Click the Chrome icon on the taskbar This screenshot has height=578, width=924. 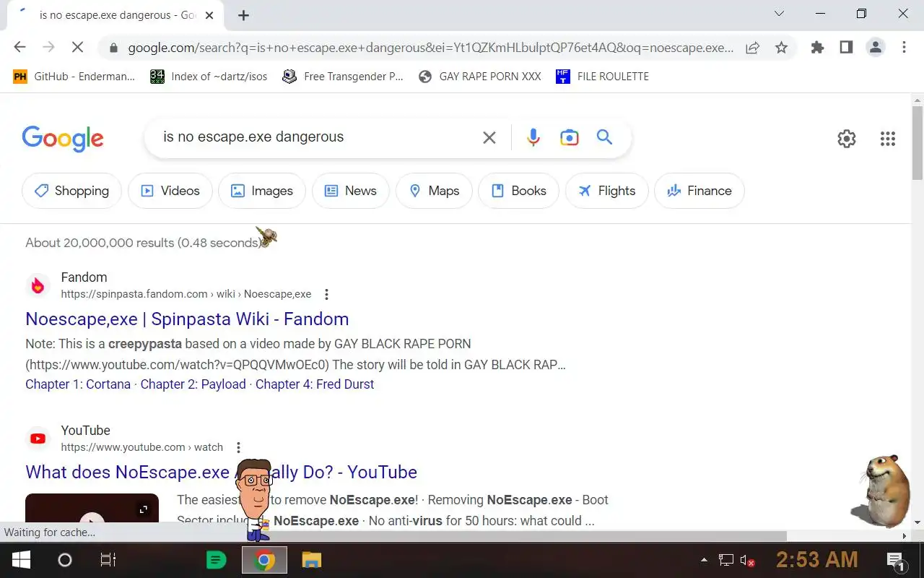(264, 560)
